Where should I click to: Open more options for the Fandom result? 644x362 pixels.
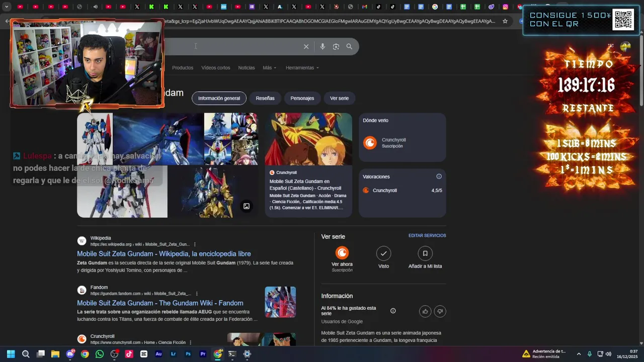pyautogui.click(x=197, y=294)
